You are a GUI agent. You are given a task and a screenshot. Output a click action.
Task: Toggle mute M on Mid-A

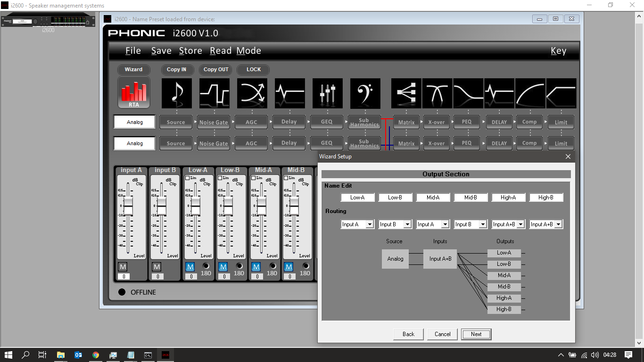coord(256,267)
